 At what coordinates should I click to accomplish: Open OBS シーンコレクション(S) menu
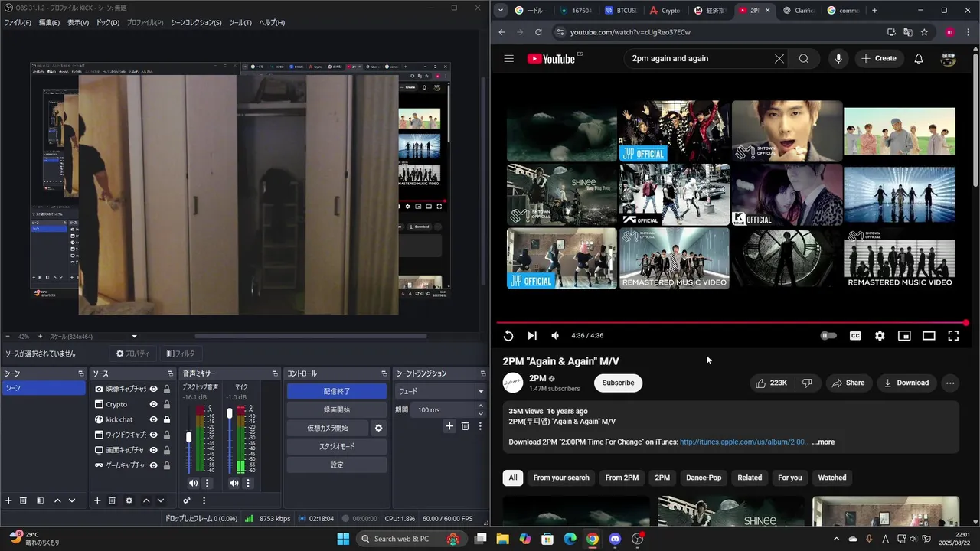(196, 22)
